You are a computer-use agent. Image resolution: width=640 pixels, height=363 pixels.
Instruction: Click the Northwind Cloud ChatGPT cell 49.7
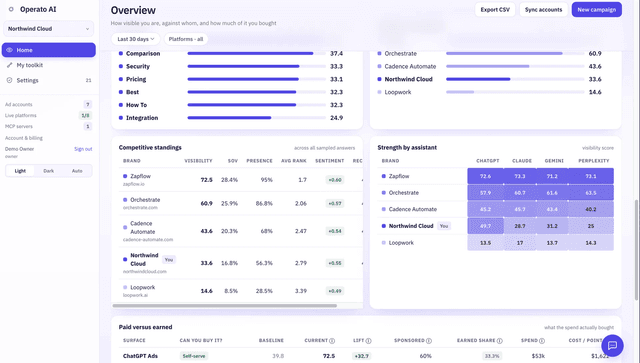(485, 226)
